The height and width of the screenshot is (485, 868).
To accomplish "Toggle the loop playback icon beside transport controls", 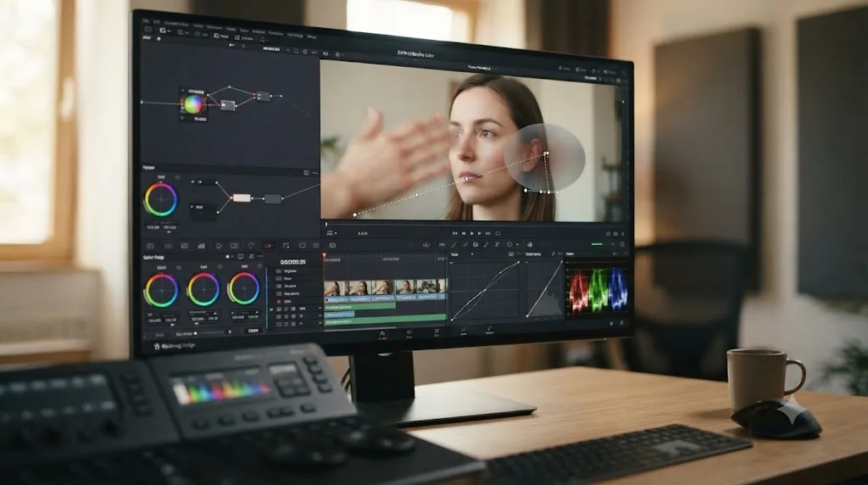I will (498, 233).
